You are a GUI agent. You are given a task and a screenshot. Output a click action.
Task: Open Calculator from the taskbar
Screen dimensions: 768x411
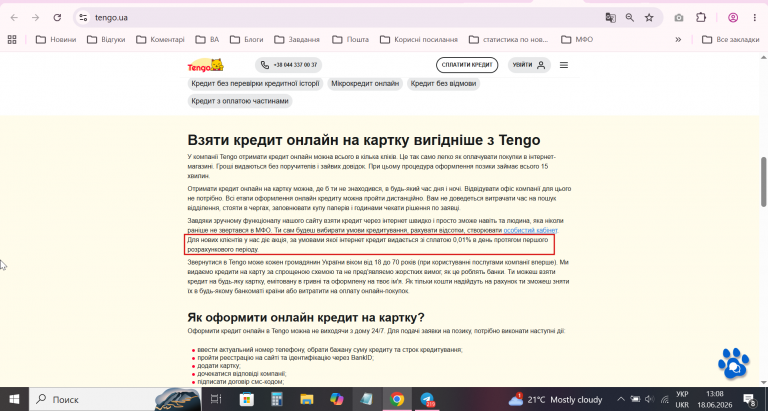coord(277,399)
